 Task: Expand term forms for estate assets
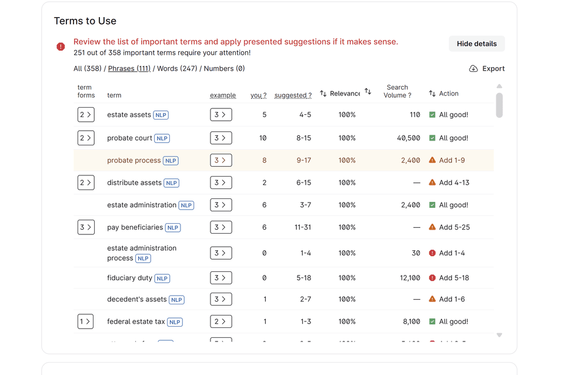point(86,115)
